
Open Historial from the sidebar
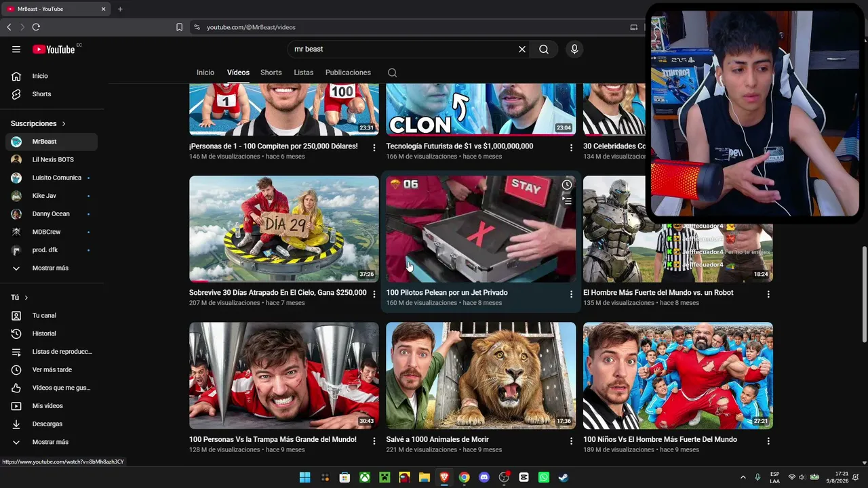click(52, 333)
